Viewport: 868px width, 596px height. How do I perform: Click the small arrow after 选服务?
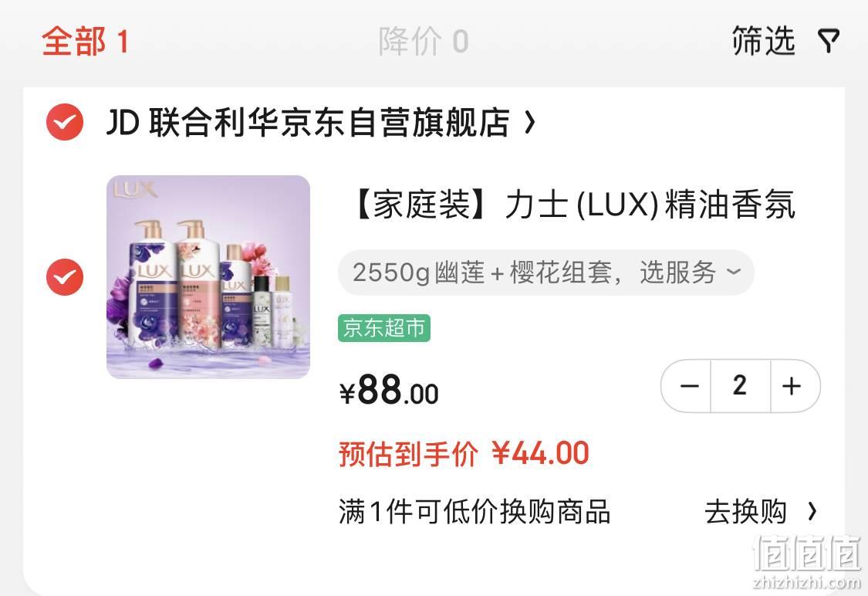tap(734, 272)
